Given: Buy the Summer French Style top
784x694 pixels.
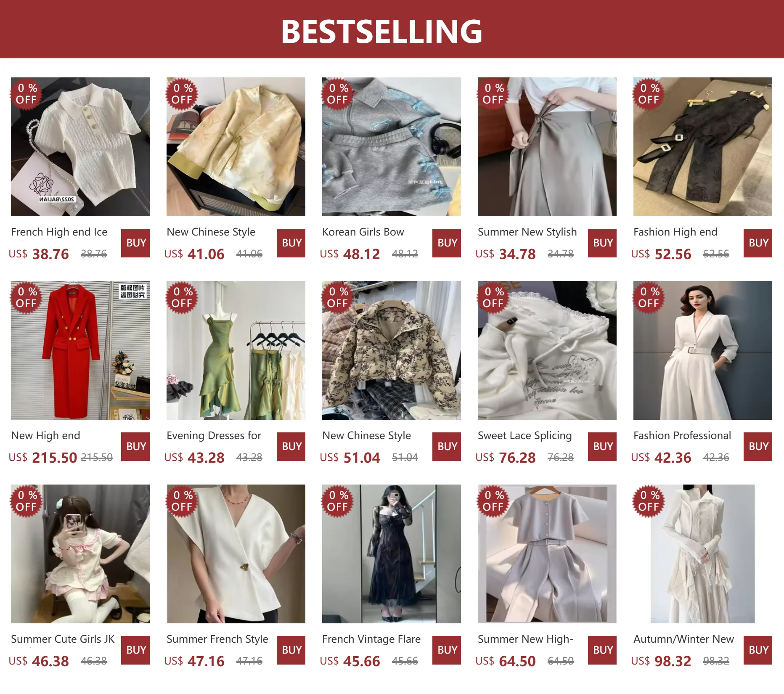Looking at the screenshot, I should click(x=291, y=650).
